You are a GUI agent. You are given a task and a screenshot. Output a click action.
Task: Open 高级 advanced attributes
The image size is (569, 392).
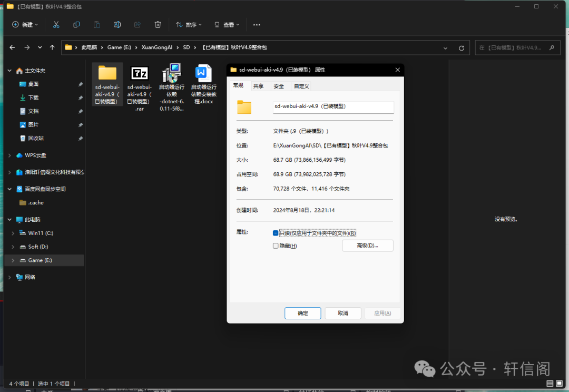click(x=368, y=246)
